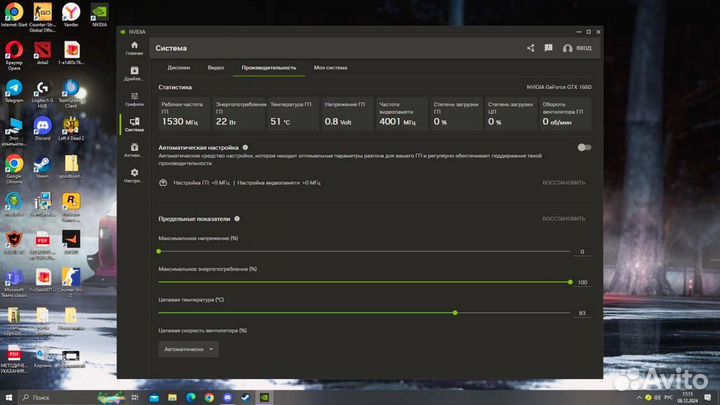This screenshot has width=720, height=405.
Task: Click info icon next to Автоматическая настройка
Action: tap(245, 147)
